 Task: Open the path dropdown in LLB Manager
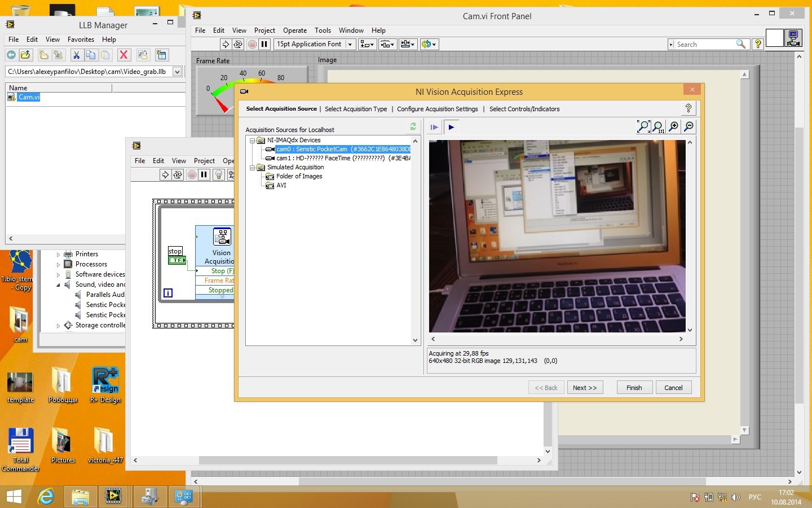point(177,72)
